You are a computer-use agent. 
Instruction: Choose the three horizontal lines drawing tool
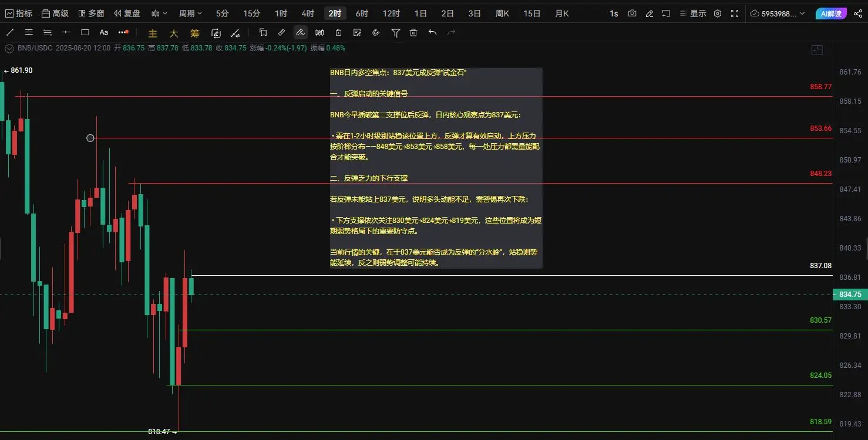click(x=48, y=32)
